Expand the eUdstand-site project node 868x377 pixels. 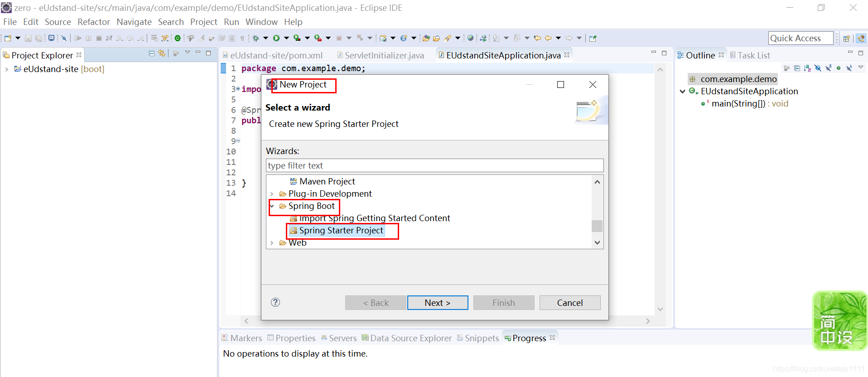[x=7, y=69]
